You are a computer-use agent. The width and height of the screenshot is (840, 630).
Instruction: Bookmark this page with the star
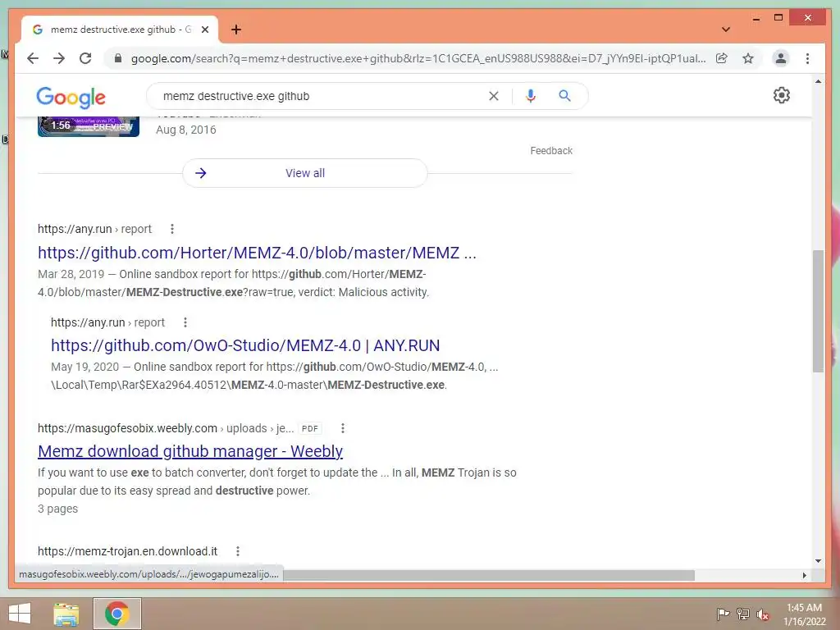(x=748, y=58)
